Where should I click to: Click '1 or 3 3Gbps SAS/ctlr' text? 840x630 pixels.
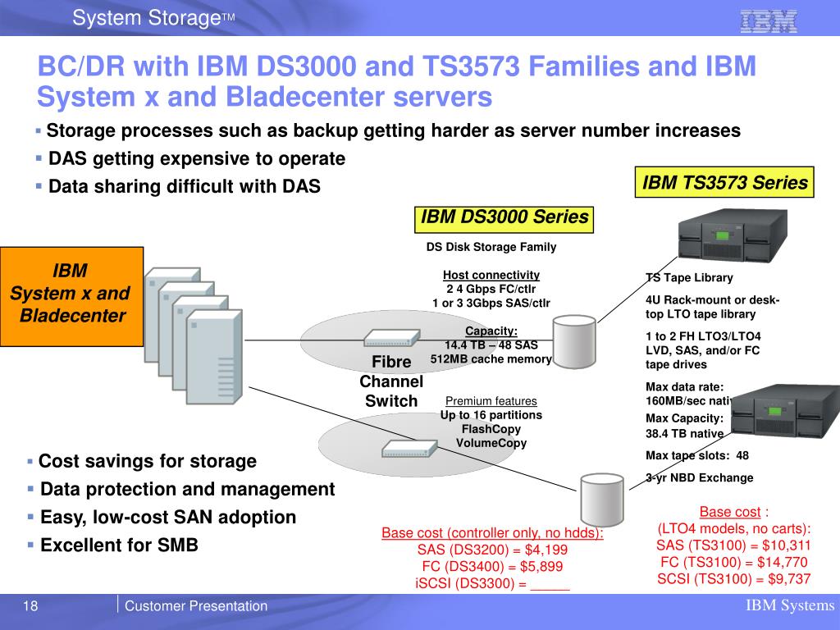pos(491,304)
